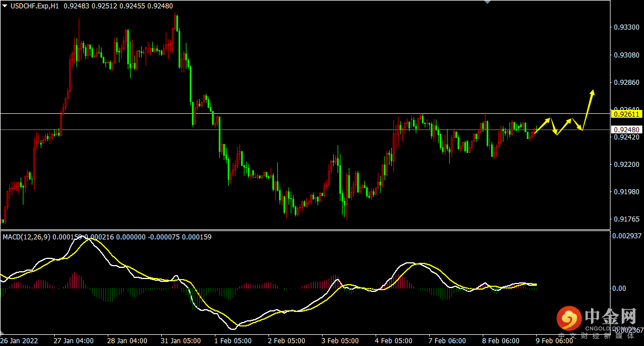644x346 pixels.
Task: Click the 8 Feb 06:00 time label
Action: coord(501,341)
